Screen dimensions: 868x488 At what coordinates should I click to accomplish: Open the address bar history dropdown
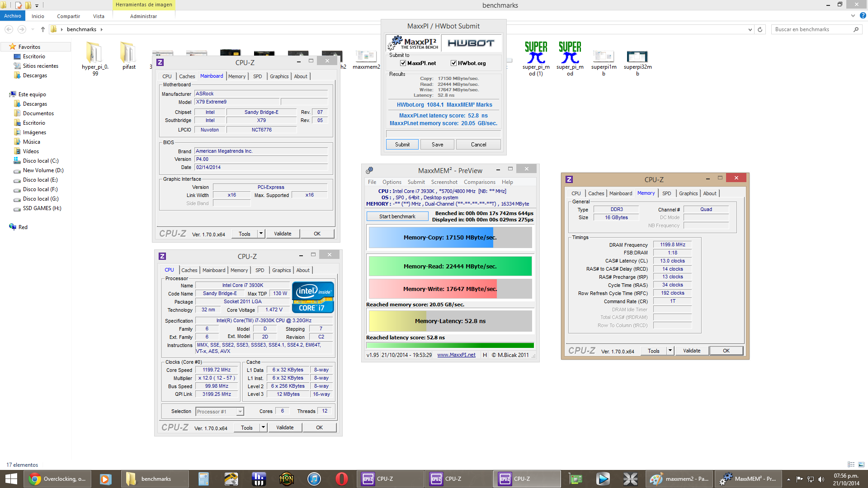tap(750, 29)
